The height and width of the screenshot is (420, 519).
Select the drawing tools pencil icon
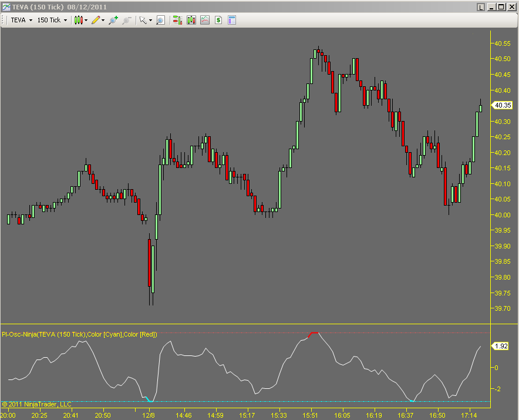[96, 20]
